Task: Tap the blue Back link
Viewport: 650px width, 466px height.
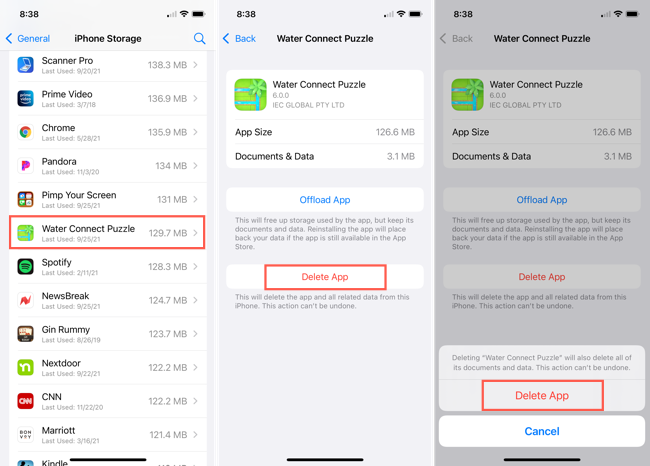Action: [x=240, y=39]
